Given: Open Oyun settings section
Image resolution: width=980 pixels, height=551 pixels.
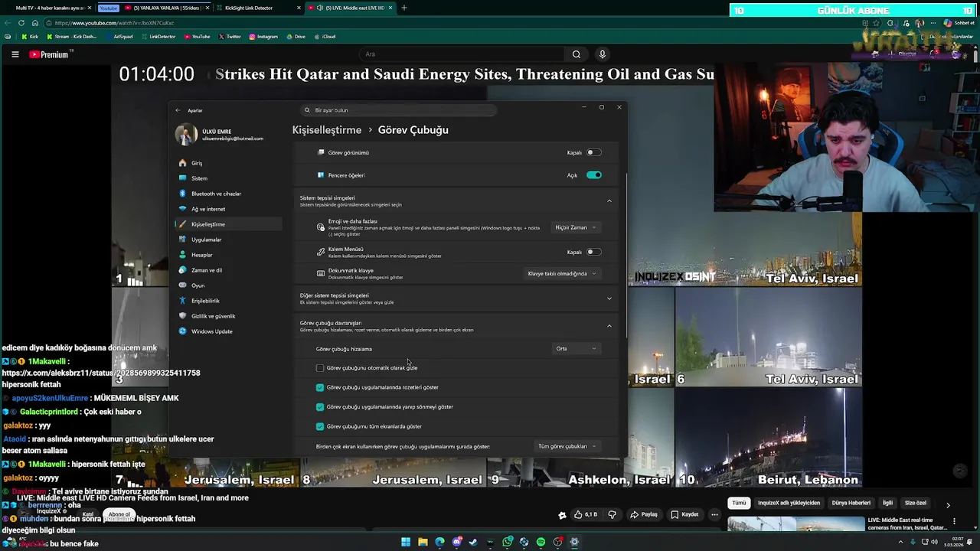Looking at the screenshot, I should pyautogui.click(x=228, y=285).
